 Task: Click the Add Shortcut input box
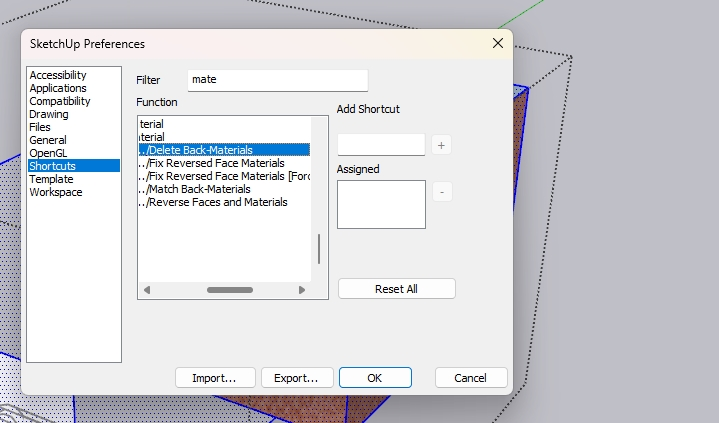(381, 145)
